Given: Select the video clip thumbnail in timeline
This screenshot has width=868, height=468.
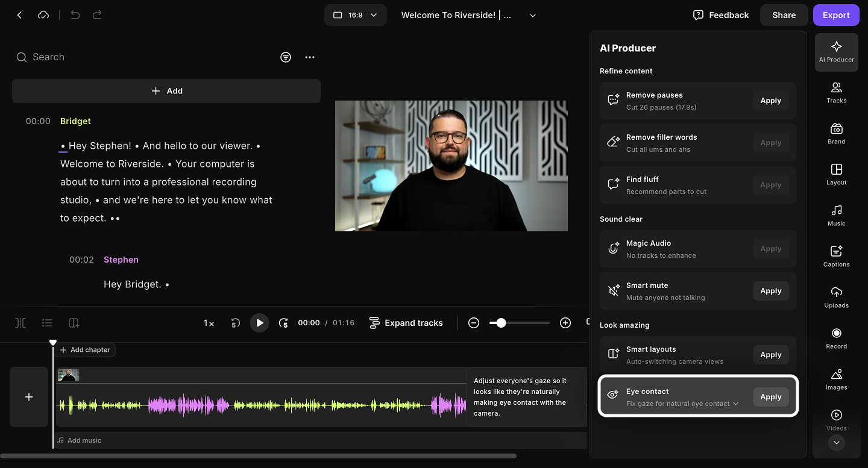Looking at the screenshot, I should pyautogui.click(x=69, y=375).
